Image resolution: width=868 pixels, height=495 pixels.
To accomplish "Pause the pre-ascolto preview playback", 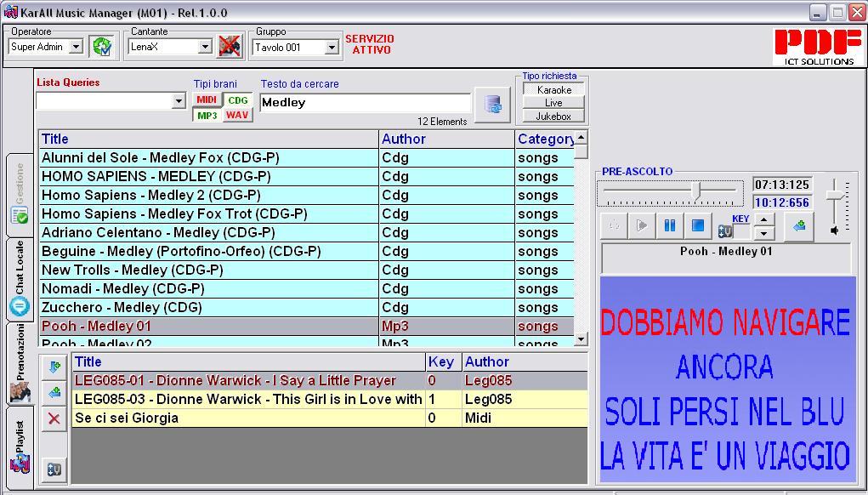I will [x=670, y=226].
